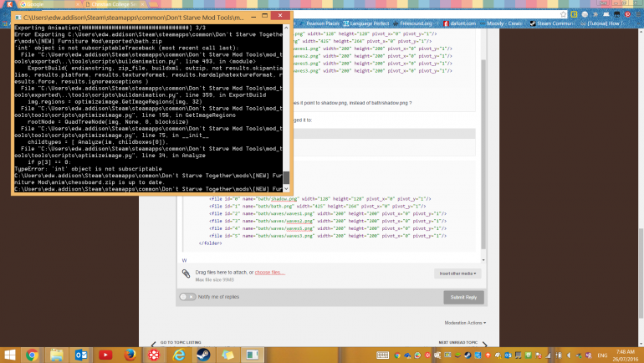Open Google Chrome from the taskbar
The height and width of the screenshot is (363, 644).
coord(32,355)
